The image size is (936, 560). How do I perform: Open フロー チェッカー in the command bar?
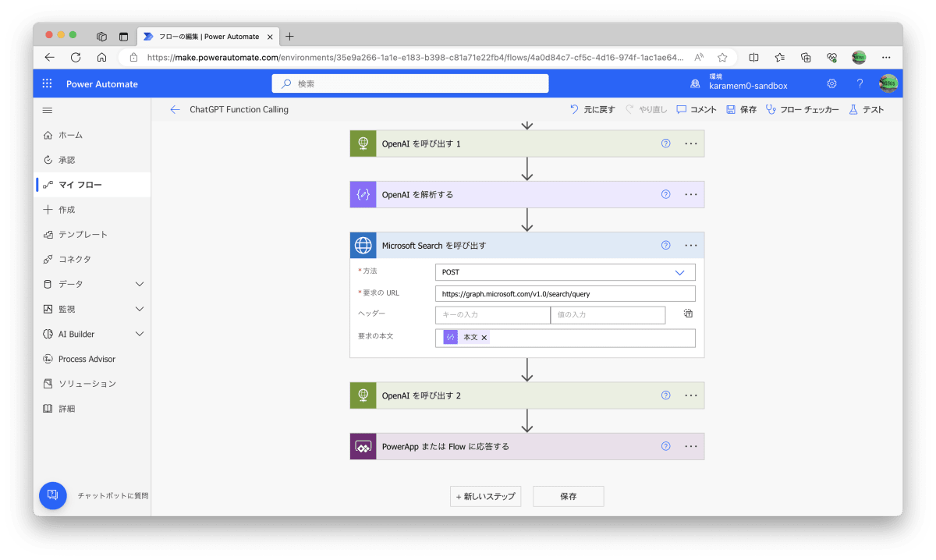[x=802, y=110]
